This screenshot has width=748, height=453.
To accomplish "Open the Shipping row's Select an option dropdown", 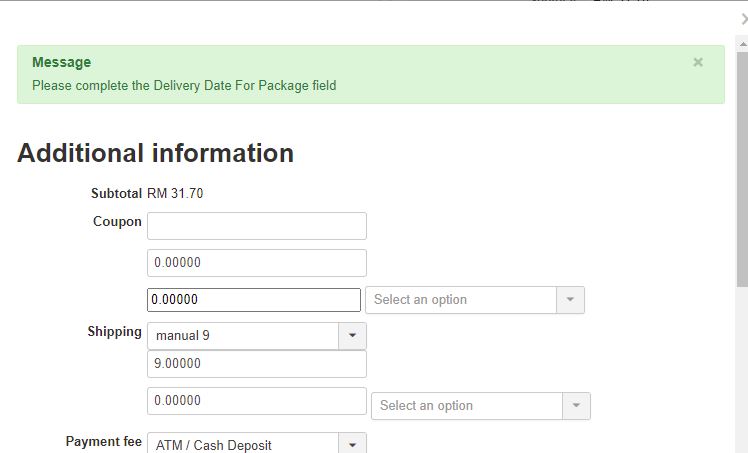I will pyautogui.click(x=467, y=406).
